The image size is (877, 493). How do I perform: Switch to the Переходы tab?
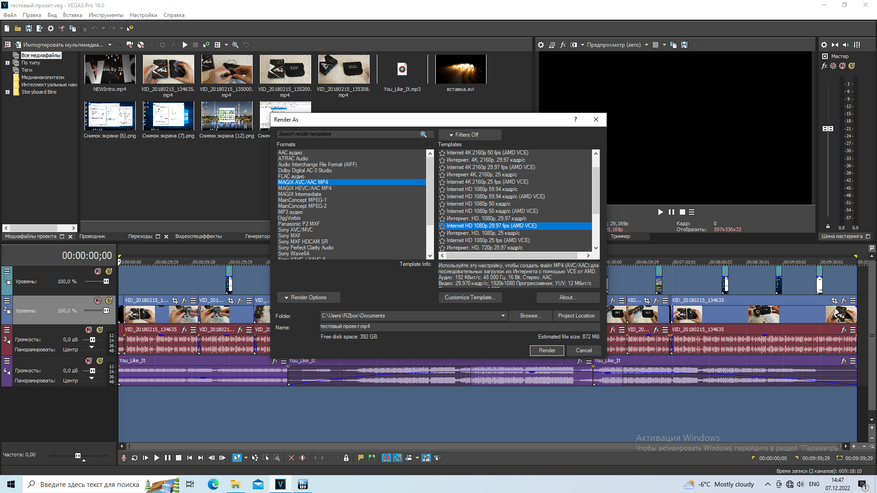(x=140, y=236)
